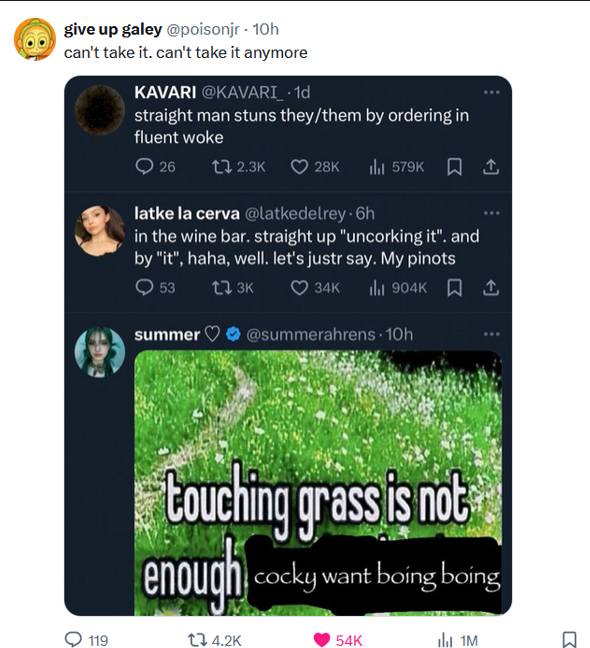590x648 pixels.
Task: Reply to latke la cerva's tweet with 53 comments
Action: 144,288
